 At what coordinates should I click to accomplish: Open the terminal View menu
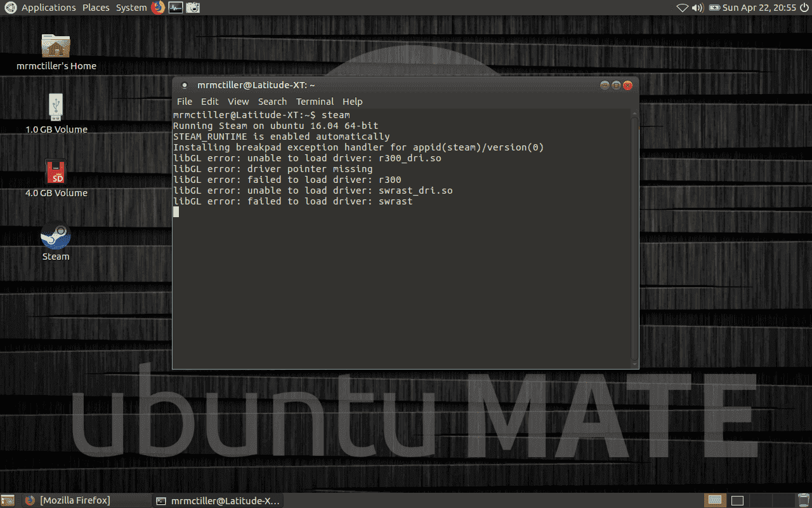239,102
